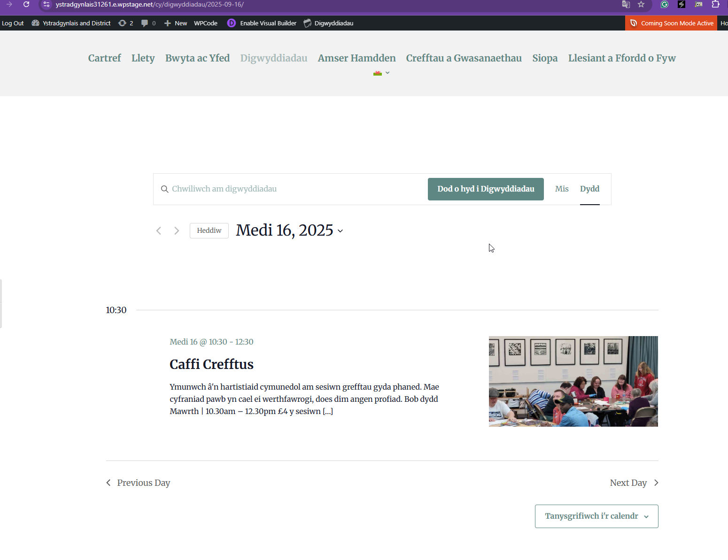Image resolution: width=728 pixels, height=560 pixels.
Task: Open Bwyta ac Yfed page
Action: (197, 58)
